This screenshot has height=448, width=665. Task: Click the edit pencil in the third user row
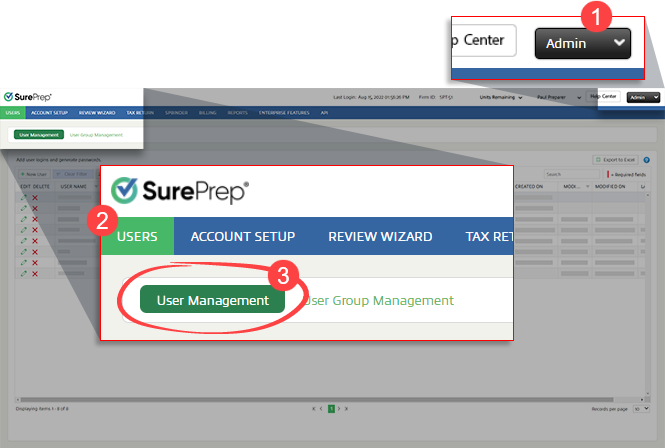tap(24, 219)
